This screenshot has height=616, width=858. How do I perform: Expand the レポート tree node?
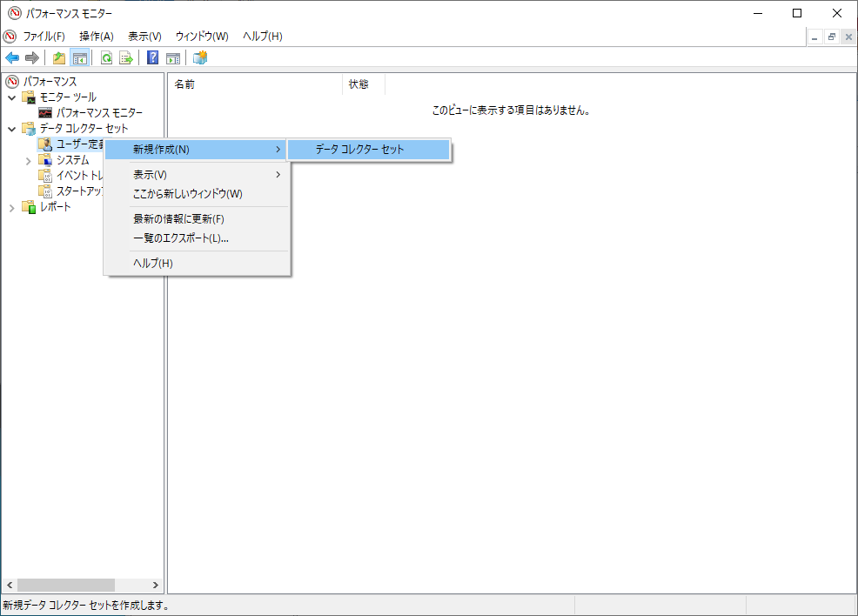[11, 208]
